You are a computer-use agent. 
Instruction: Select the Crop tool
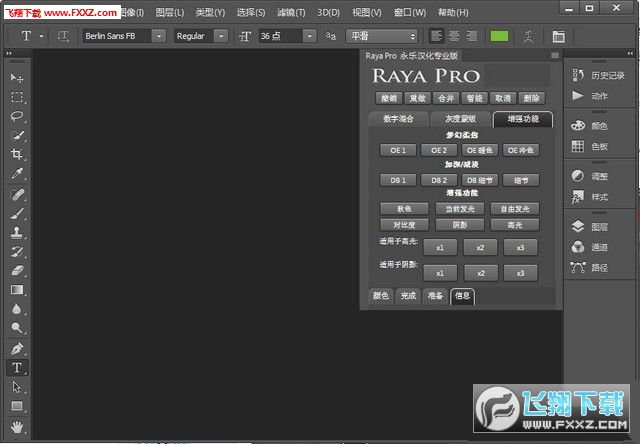(x=17, y=154)
